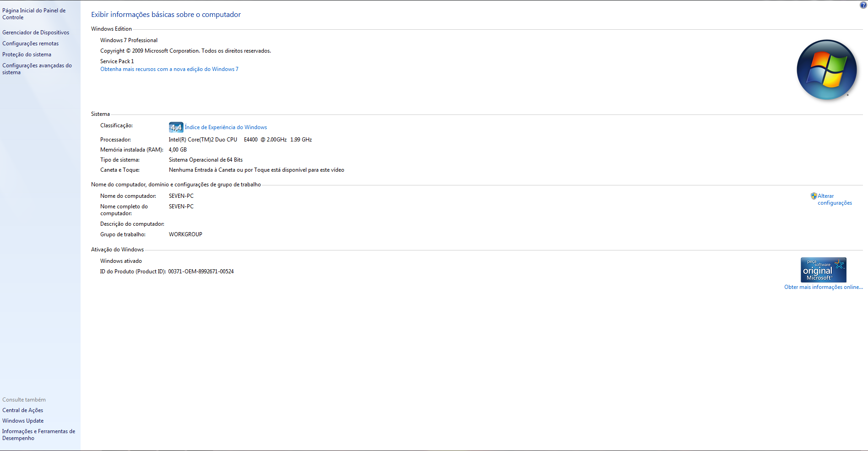Click the Tipo de sistema label
This screenshot has width=868, height=451.
tap(120, 160)
